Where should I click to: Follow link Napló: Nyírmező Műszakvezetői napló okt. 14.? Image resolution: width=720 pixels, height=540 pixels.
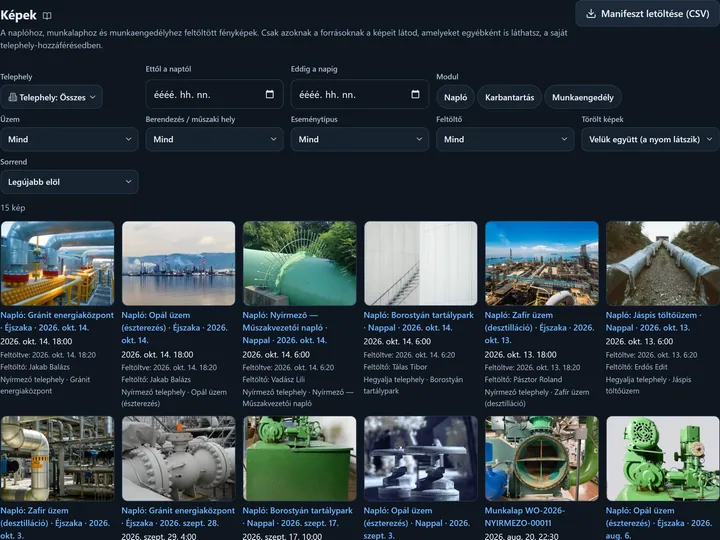click(x=285, y=328)
